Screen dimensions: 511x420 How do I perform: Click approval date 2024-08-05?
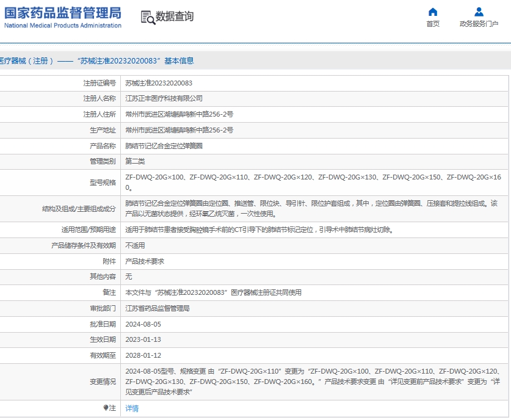tap(143, 325)
